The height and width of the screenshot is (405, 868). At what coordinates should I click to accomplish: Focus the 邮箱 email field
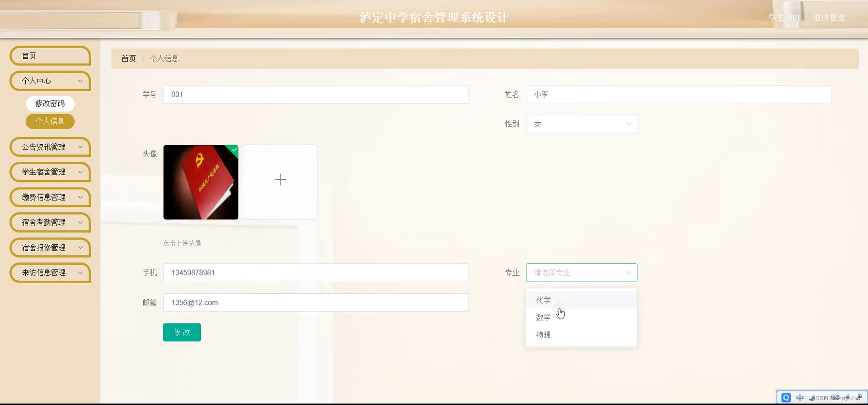(x=316, y=303)
